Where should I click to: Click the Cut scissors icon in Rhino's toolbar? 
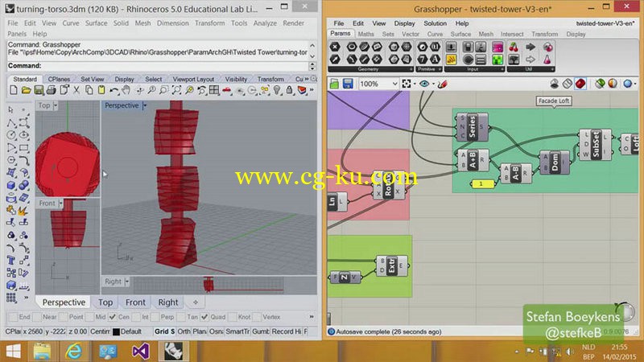[76, 90]
